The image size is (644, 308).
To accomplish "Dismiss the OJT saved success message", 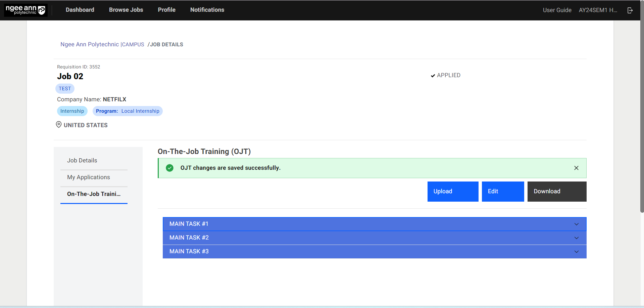I will (x=576, y=168).
